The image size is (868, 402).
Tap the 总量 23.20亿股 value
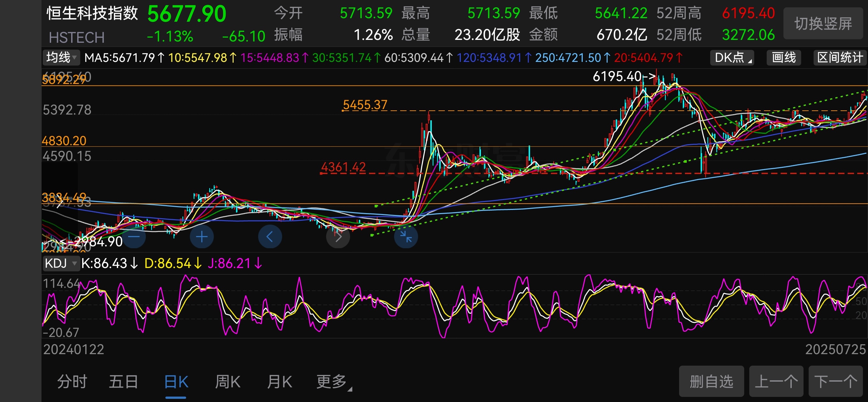point(487,35)
